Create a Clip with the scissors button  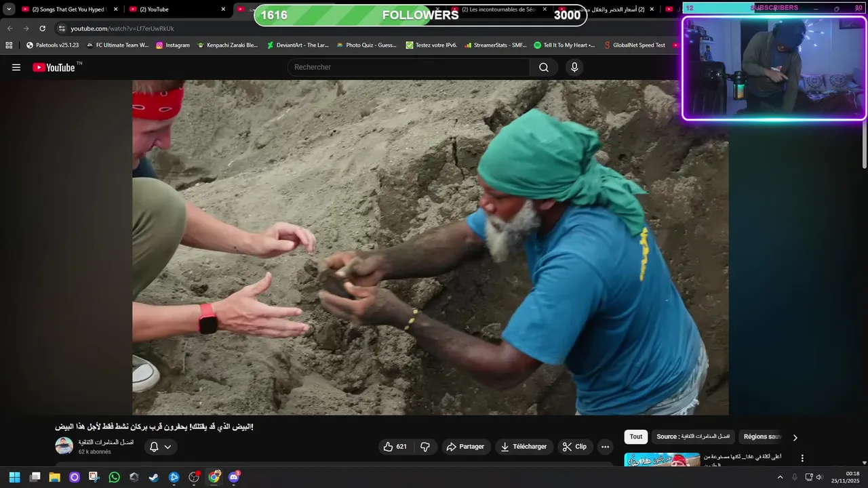[x=575, y=447]
